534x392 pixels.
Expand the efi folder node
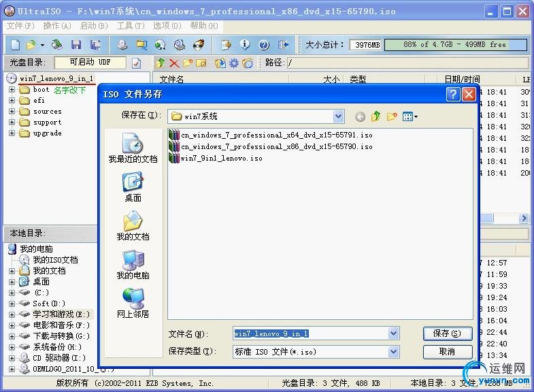12,101
